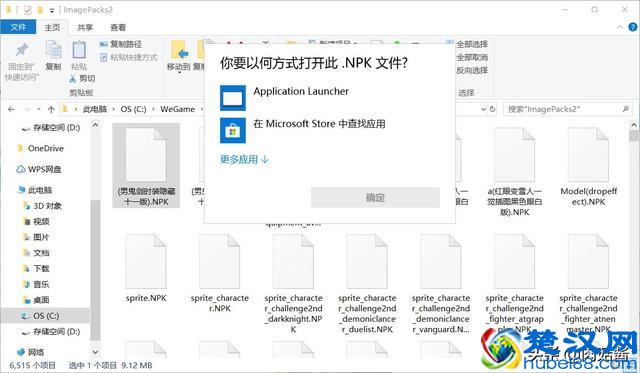
Task: Choose Microsoft Store search option icon
Action: tap(233, 131)
